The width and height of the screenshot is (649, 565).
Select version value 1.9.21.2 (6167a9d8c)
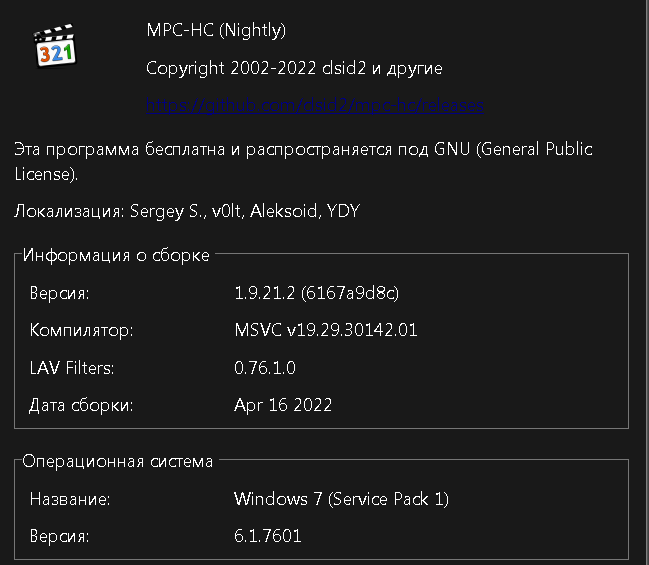point(316,293)
